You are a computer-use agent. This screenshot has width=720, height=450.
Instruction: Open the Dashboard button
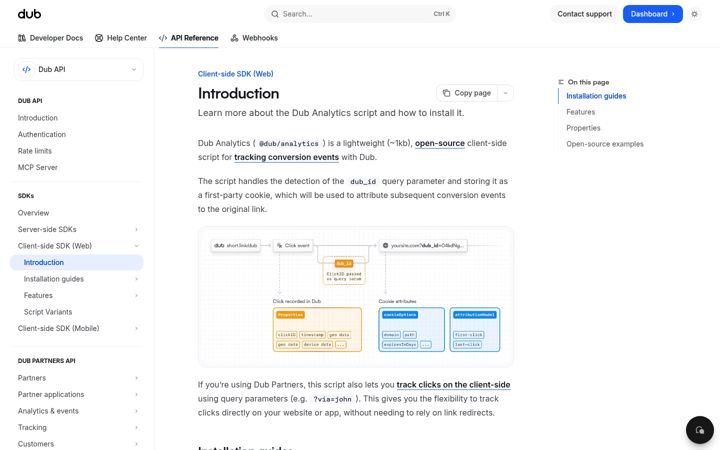[x=652, y=14]
